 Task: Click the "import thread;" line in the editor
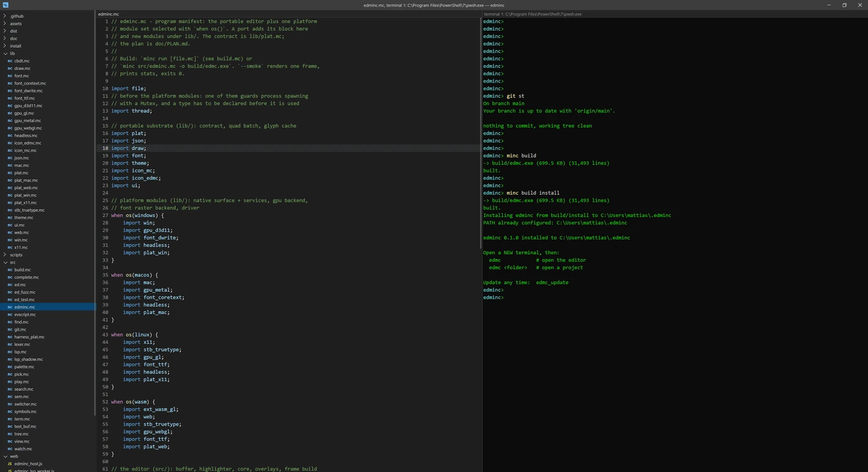131,111
